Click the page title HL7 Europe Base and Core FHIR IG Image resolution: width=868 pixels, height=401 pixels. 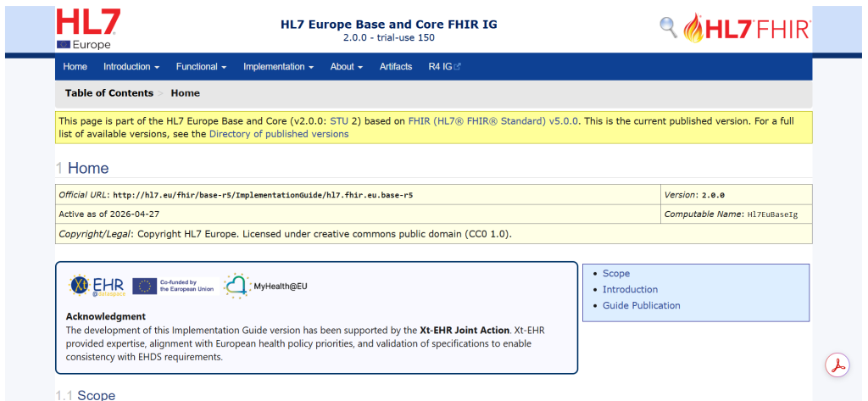(x=388, y=25)
